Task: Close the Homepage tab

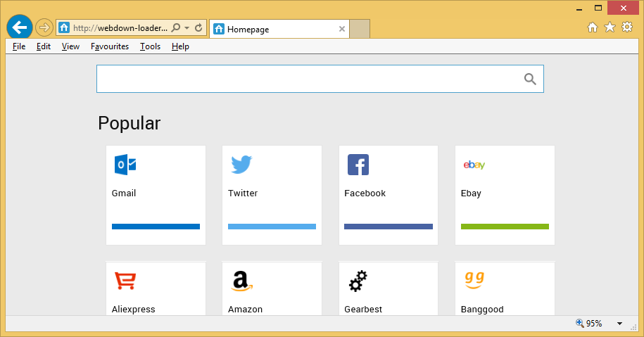Action: click(x=342, y=29)
